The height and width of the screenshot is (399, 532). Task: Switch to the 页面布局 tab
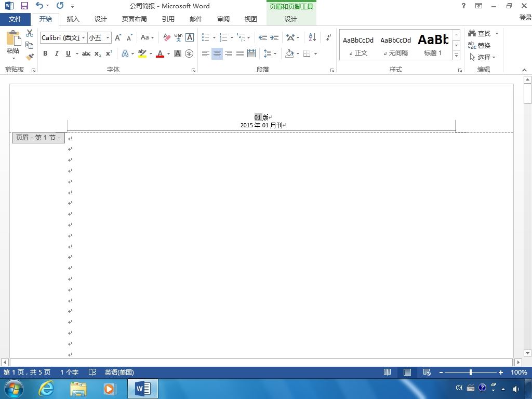click(135, 19)
